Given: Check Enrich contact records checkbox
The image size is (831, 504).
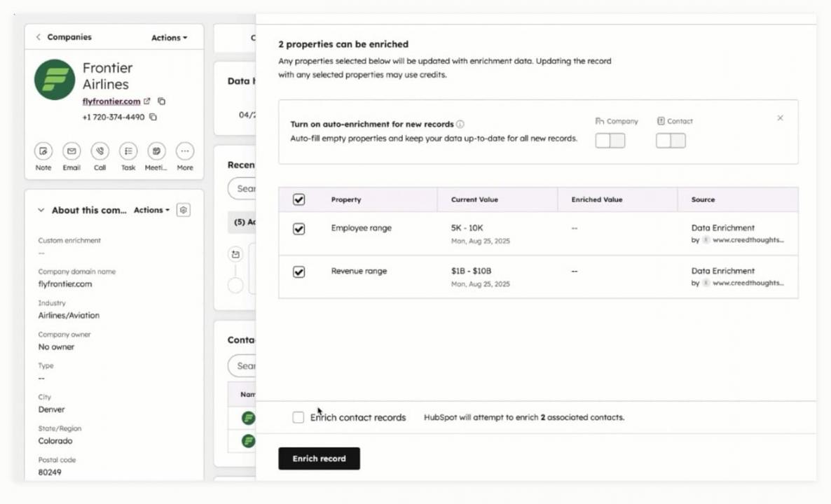Looking at the screenshot, I should pyautogui.click(x=298, y=417).
